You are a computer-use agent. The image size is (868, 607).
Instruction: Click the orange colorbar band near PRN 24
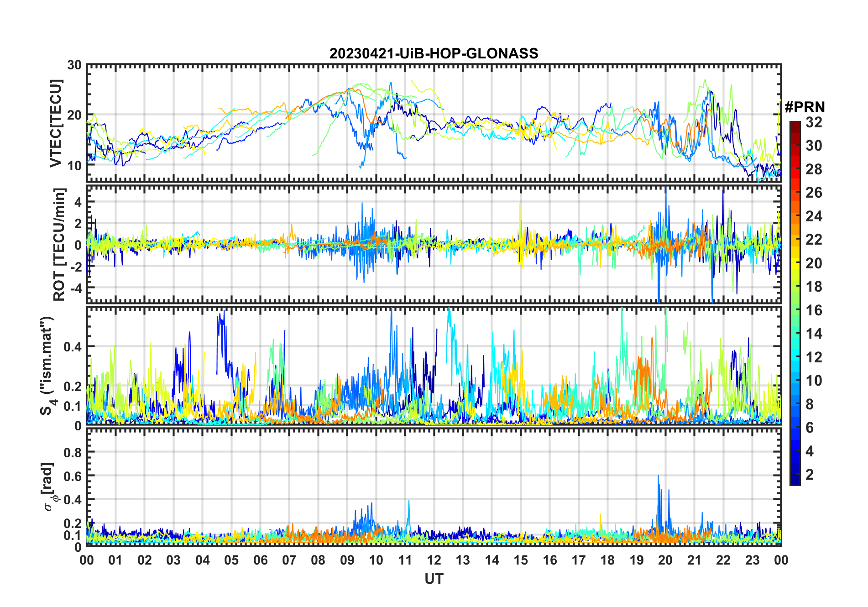pos(795,216)
